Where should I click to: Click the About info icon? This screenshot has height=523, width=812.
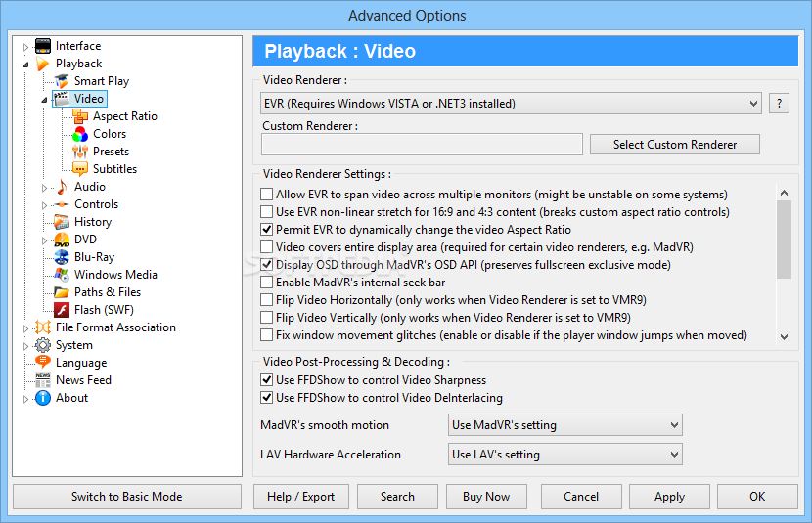(42, 398)
